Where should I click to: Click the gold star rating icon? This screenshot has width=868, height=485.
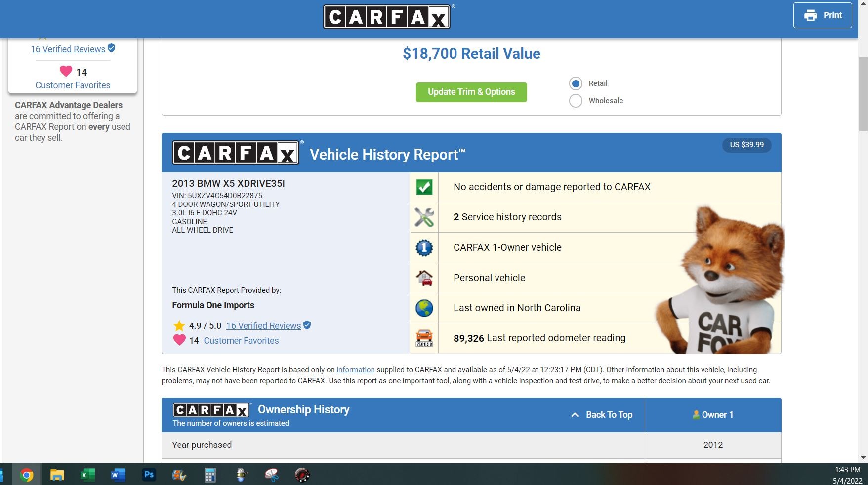click(179, 326)
